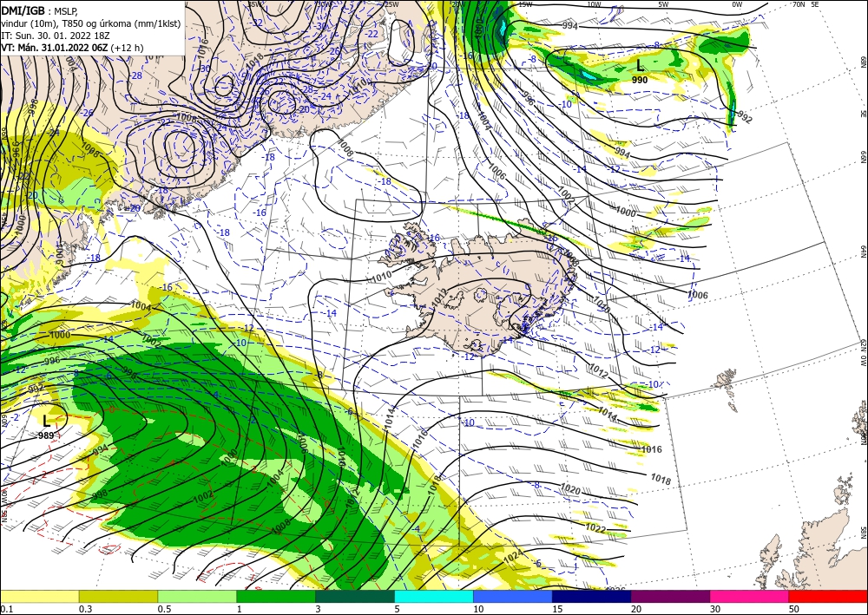Click the pink 30–50 mm legend swatch

click(750, 596)
